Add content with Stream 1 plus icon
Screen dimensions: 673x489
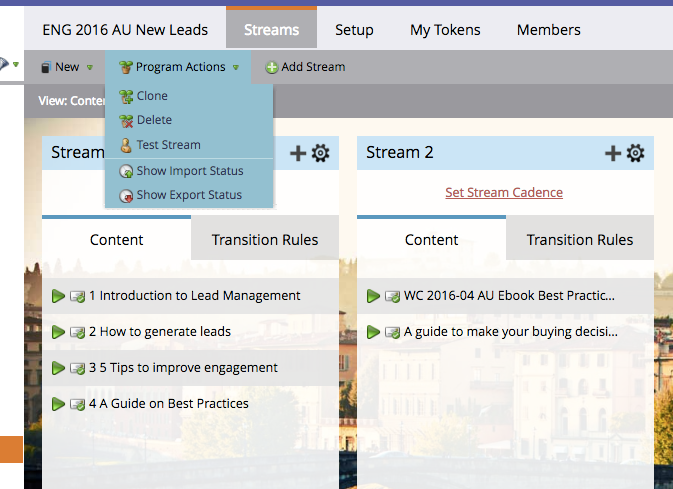(298, 153)
